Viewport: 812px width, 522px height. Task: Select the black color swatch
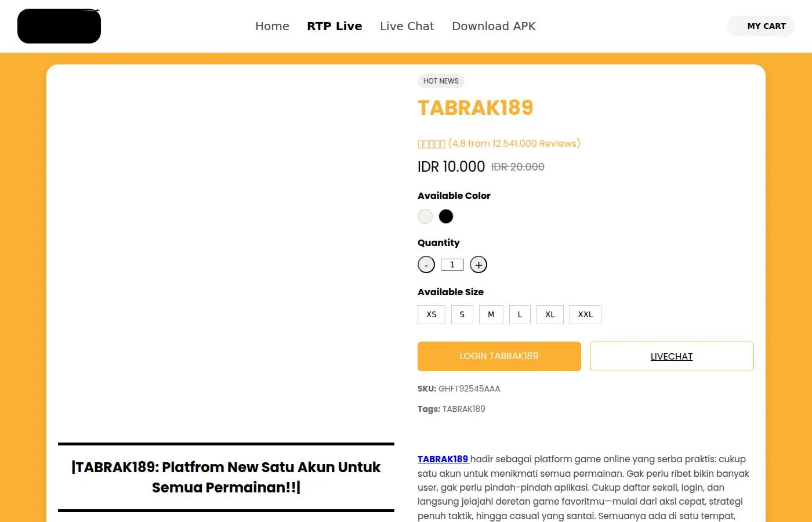tap(446, 216)
